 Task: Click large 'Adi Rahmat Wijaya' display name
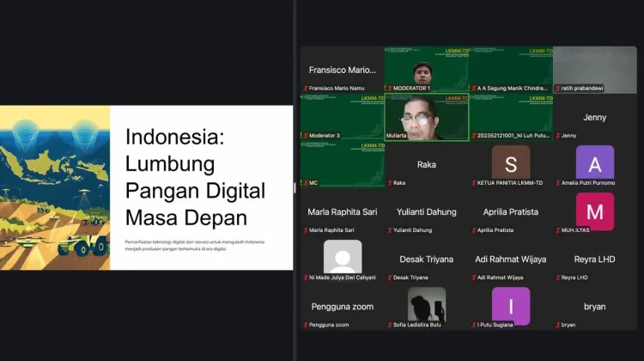[x=511, y=259]
